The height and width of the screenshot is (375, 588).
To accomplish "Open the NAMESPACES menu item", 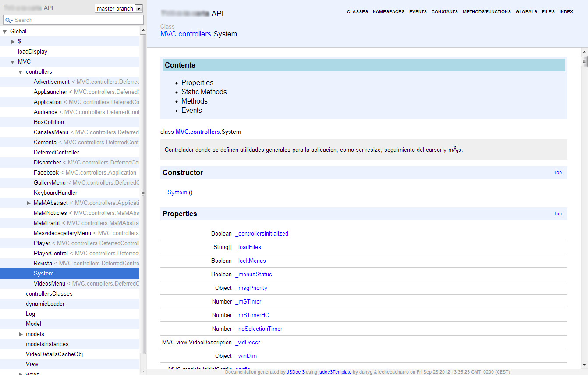I will tap(389, 12).
